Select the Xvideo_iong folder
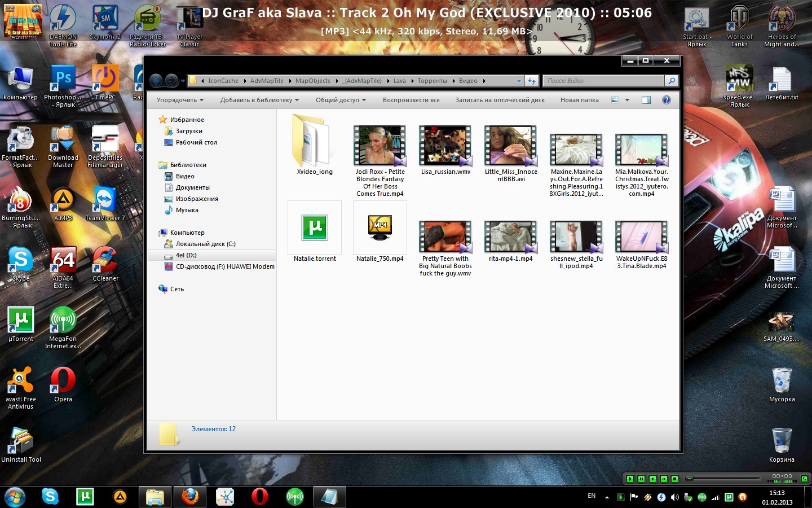 coord(315,144)
